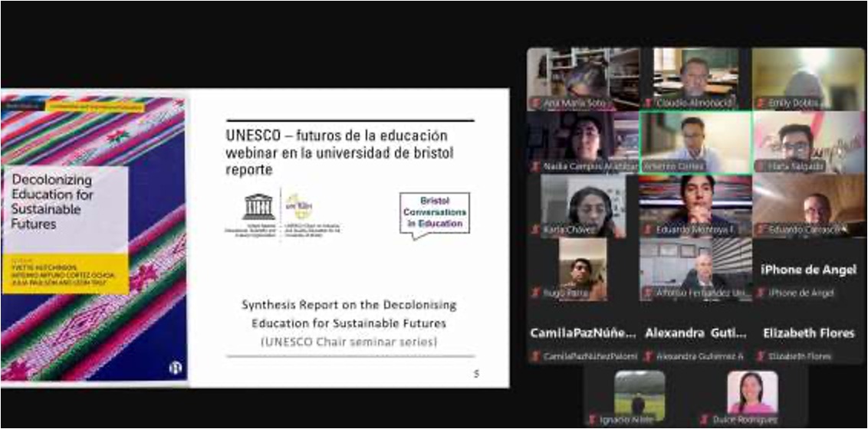Click the muted mic icon by Emily Dobbs
Viewport: 868px width, 429px height.
(x=761, y=103)
